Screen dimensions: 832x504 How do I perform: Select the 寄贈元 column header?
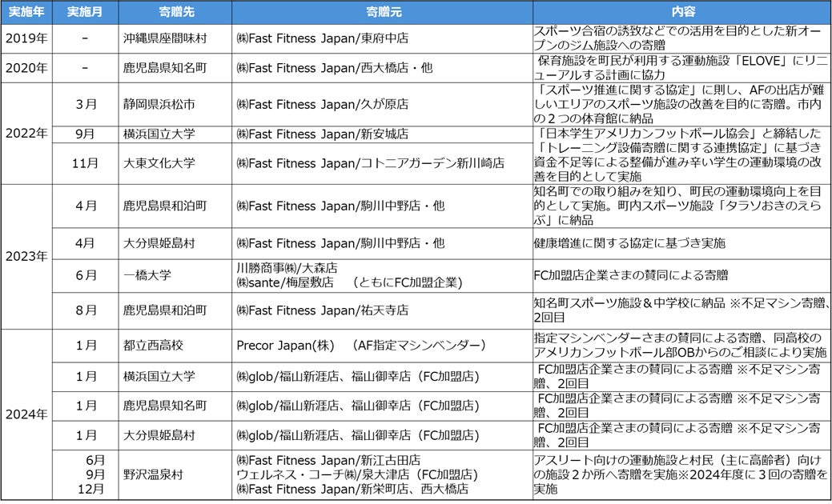(382, 12)
